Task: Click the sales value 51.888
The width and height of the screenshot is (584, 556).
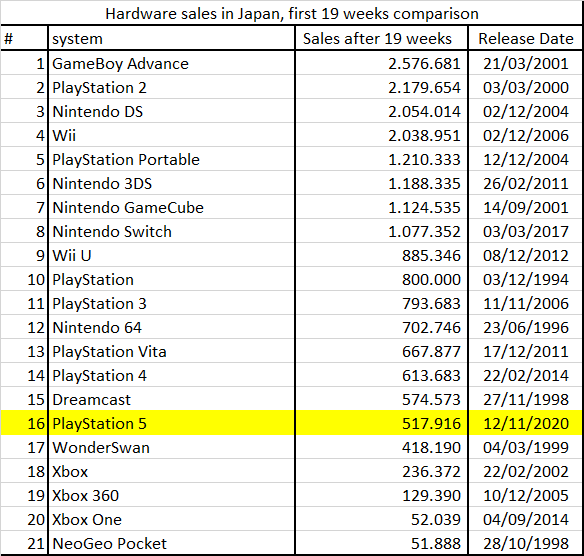Action: click(x=436, y=544)
